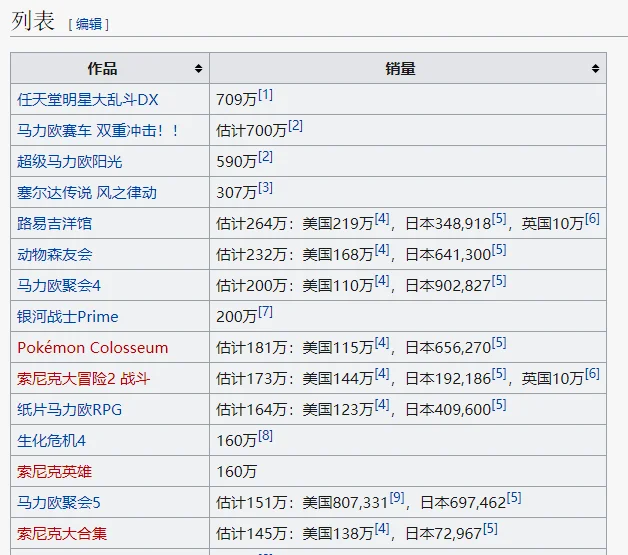Select the 列表 section heading
Screen dimensions: 628x555
[x=33, y=21]
